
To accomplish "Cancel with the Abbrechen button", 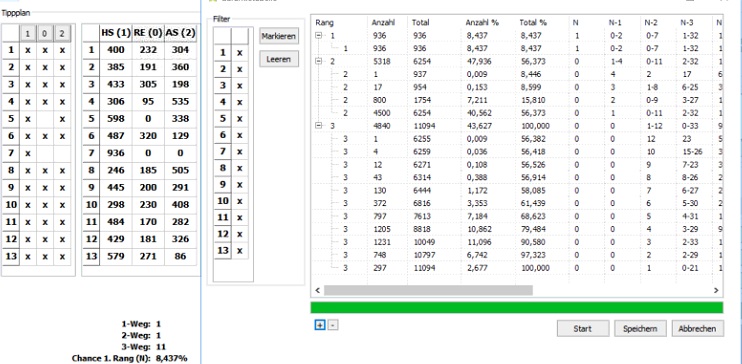I will (698, 328).
